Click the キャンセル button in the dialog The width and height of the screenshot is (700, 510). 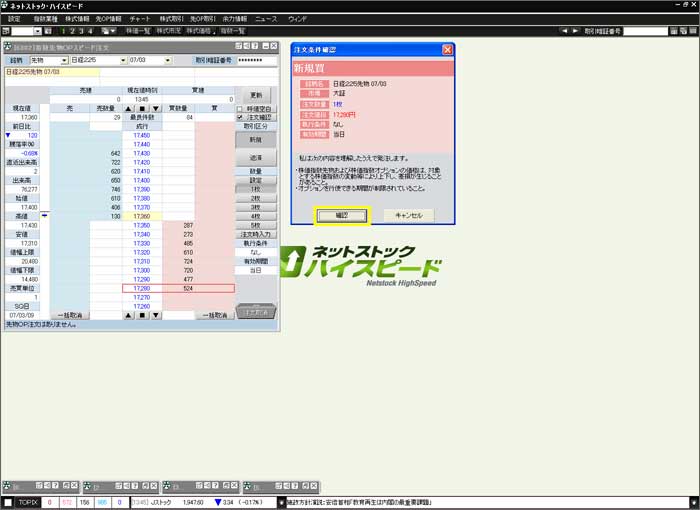[x=408, y=215]
